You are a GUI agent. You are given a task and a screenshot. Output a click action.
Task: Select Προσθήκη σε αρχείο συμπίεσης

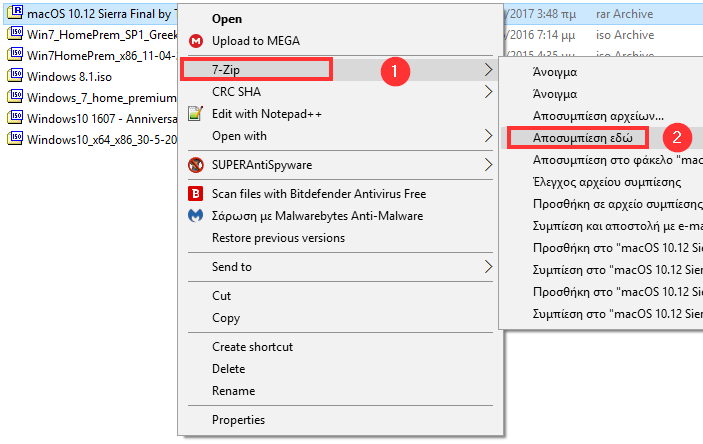tap(617, 204)
